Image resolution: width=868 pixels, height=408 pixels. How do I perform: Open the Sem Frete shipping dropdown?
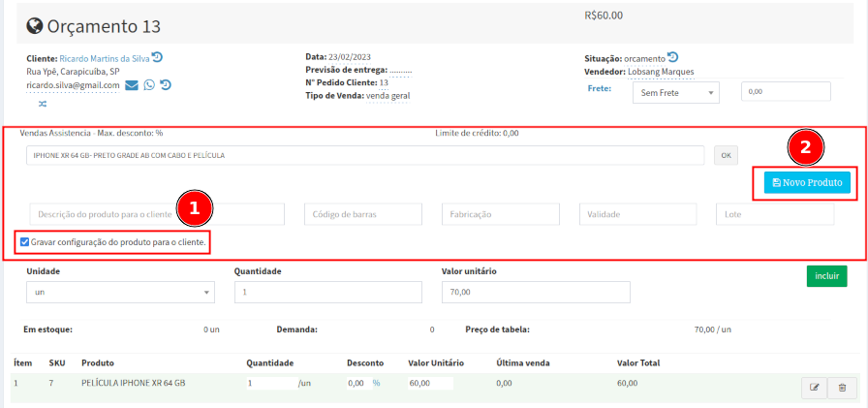(x=676, y=92)
